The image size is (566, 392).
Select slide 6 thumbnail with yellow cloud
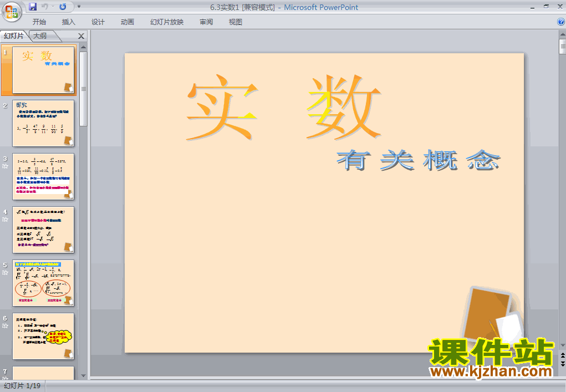[43, 337]
